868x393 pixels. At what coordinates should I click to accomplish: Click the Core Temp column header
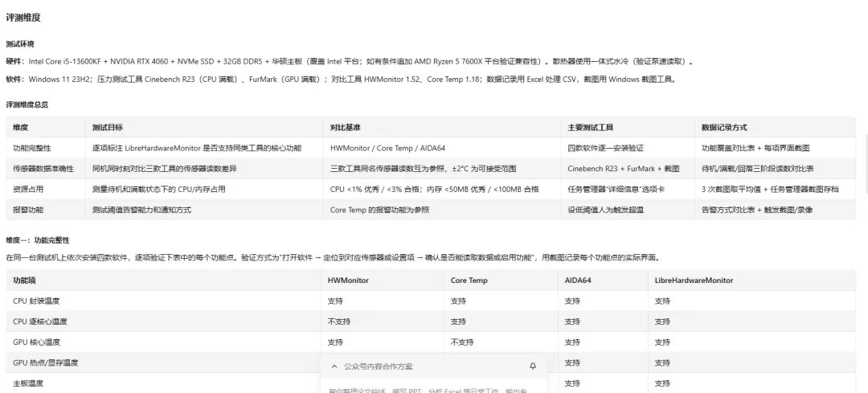(x=469, y=280)
